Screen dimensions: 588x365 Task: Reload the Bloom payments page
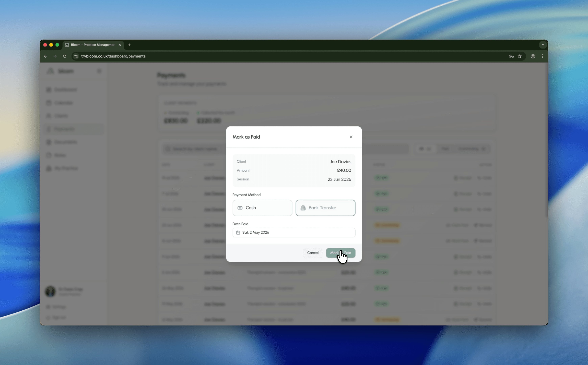[64, 56]
